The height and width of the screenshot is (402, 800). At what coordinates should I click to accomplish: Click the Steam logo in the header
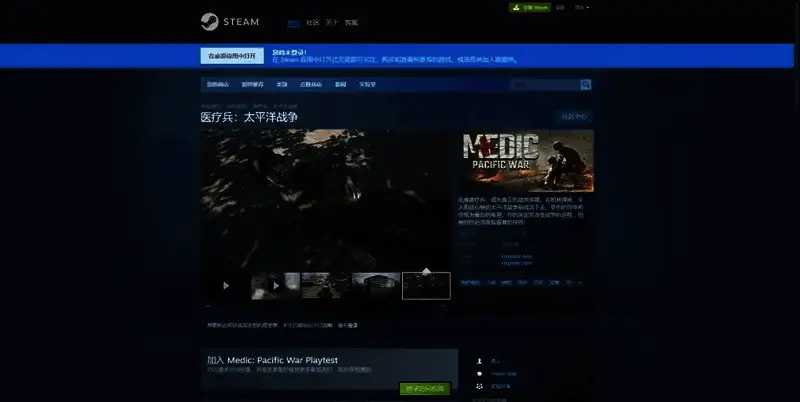(225, 20)
